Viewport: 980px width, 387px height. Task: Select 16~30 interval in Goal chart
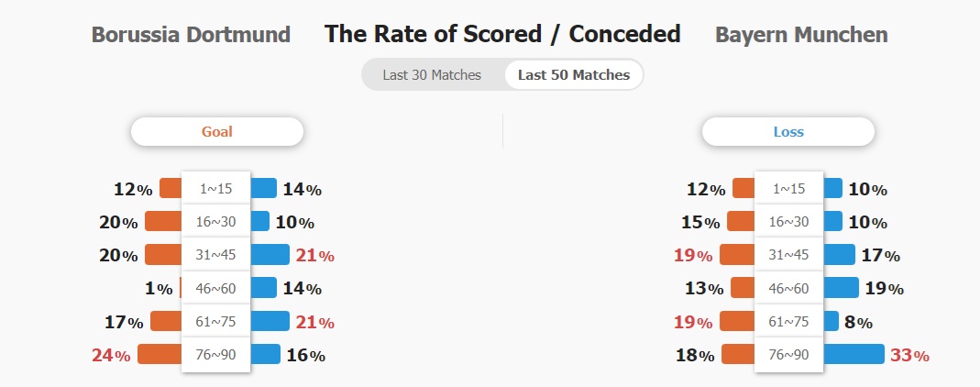click(x=216, y=221)
